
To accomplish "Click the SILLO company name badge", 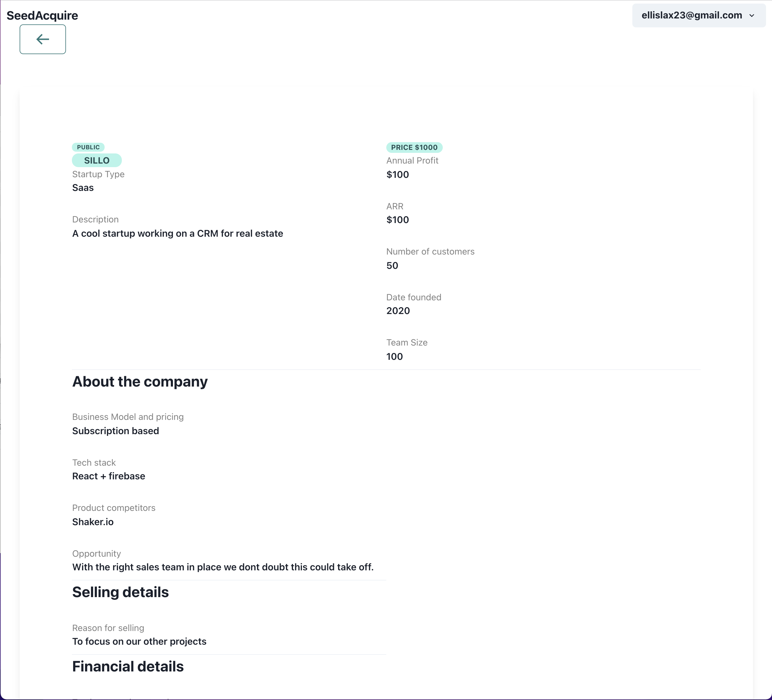I will (x=97, y=160).
